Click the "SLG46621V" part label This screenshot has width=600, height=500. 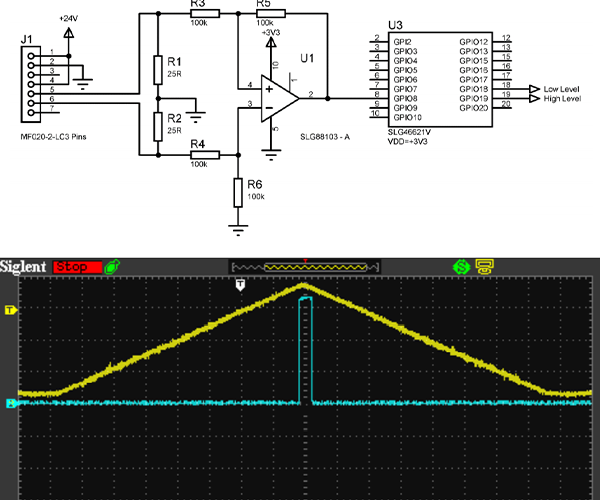409,132
